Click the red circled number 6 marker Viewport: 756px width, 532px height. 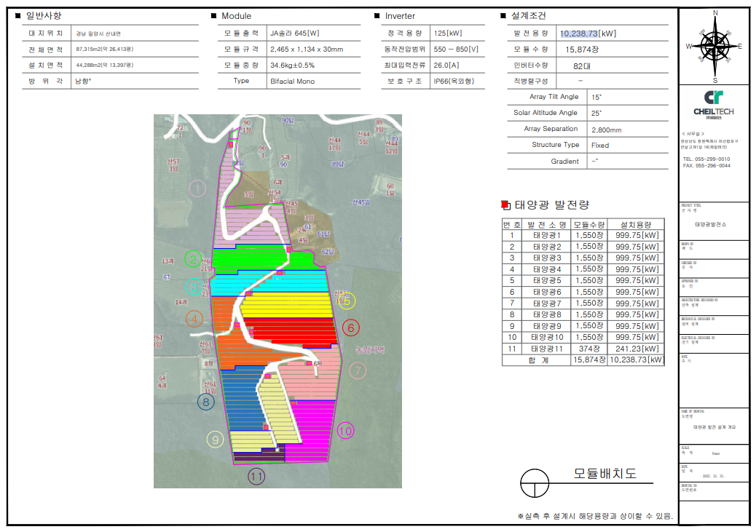coord(350,328)
